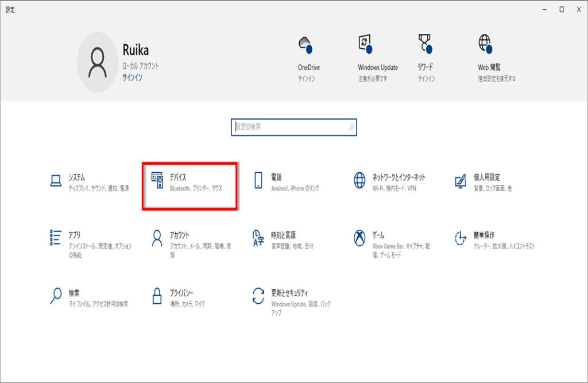Open プライバシー (Privacy) lock icon
Viewport: 588px width, 383px height.
tap(157, 296)
